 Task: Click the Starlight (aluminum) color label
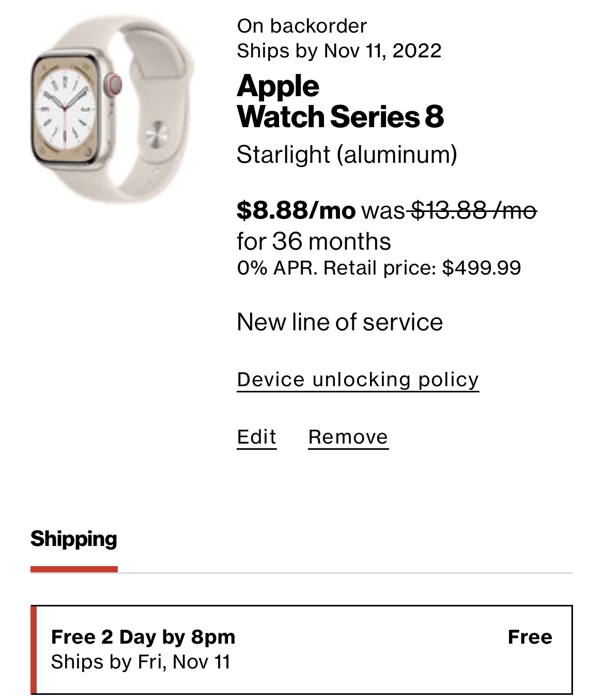click(x=347, y=155)
